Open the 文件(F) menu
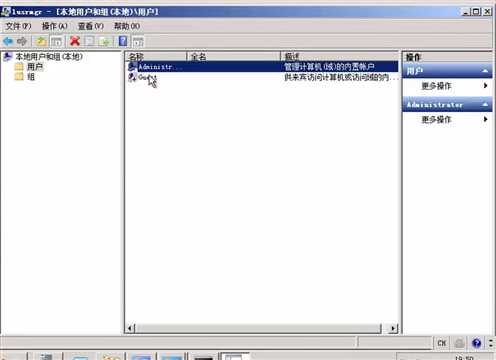The width and height of the screenshot is (496, 360). [x=18, y=26]
